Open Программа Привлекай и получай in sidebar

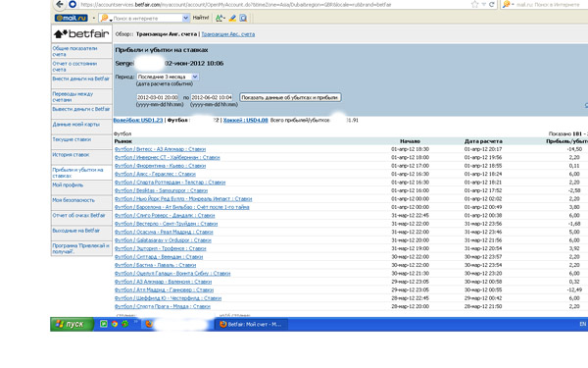click(x=81, y=248)
